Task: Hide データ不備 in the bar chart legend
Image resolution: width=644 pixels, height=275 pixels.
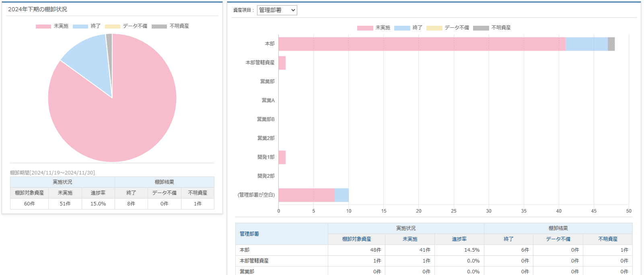Action: 448,28
